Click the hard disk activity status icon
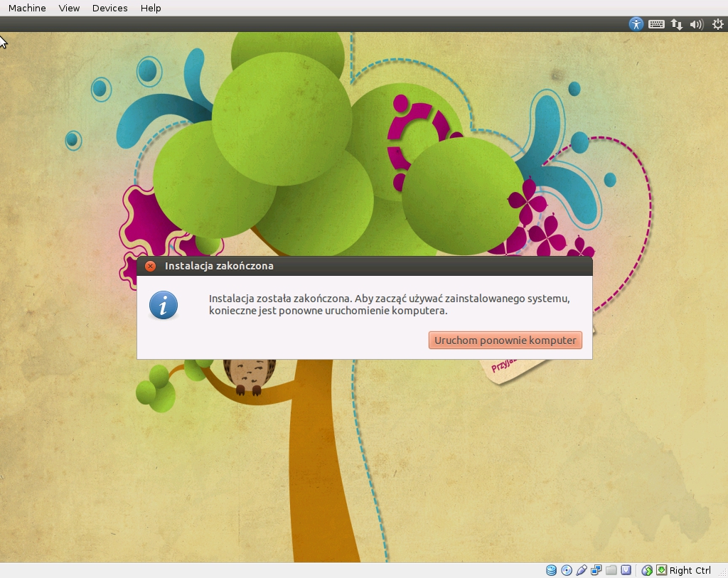The image size is (728, 578). (551, 570)
